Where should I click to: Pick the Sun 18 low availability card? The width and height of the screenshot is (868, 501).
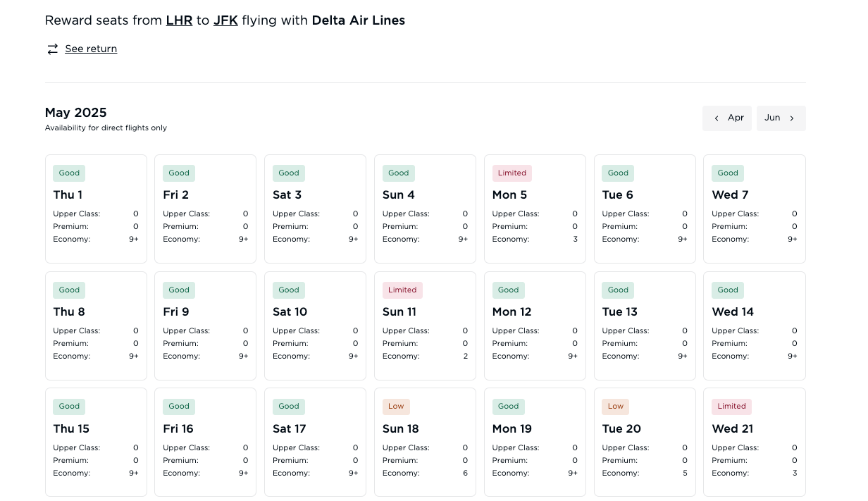point(425,443)
